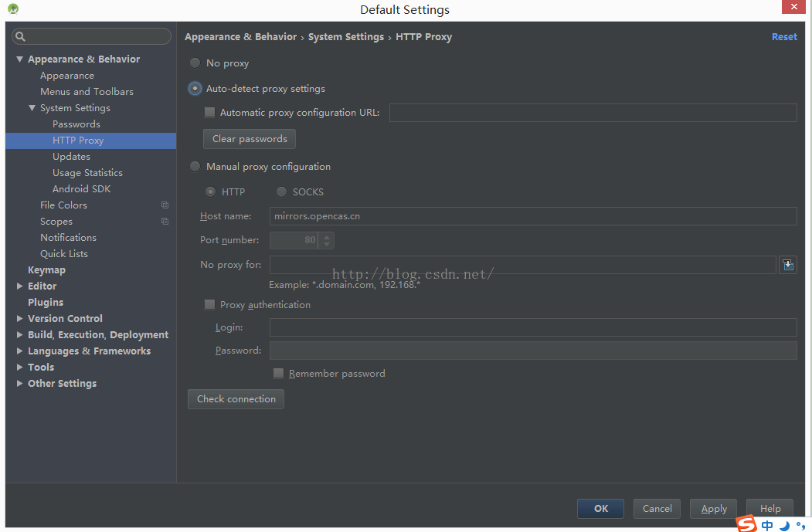The width and height of the screenshot is (812, 532).
Task: Click Host name field with mirrors.opencas.cn
Action: [533, 216]
